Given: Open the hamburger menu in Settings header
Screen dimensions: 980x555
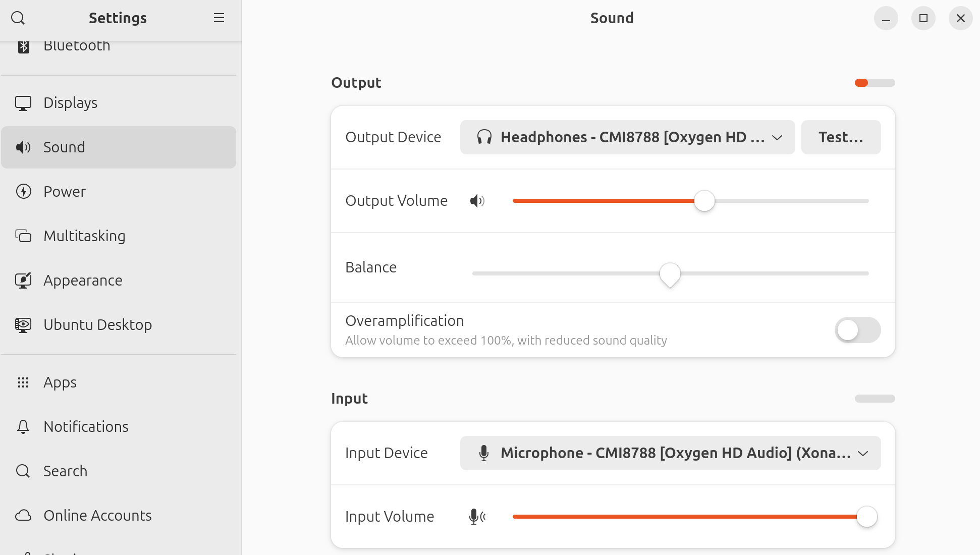Looking at the screenshot, I should pos(219,18).
